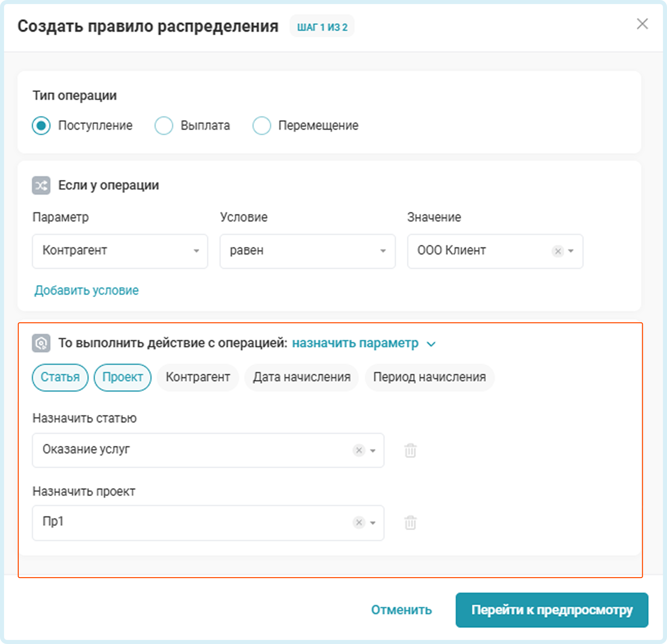This screenshot has height=644, width=667.
Task: Choose the 'Перемещение' operation type
Action: (x=261, y=126)
